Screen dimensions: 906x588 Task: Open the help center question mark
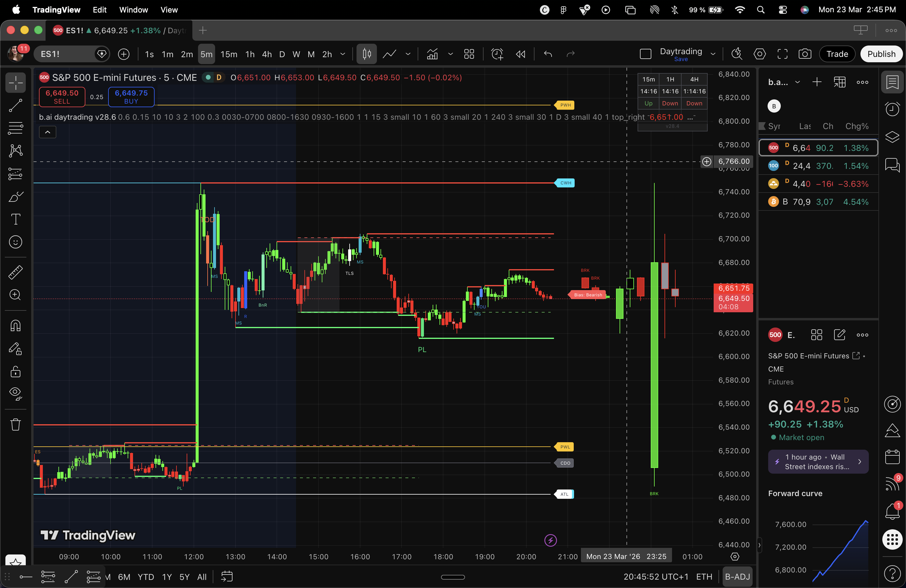(x=892, y=573)
